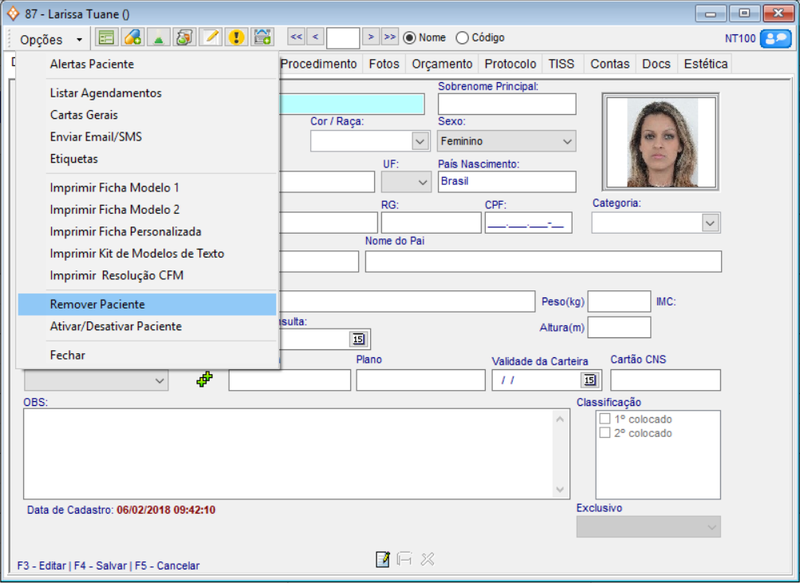Select Imprimir Ficha Modelo 1 menu entry
Image resolution: width=800 pixels, height=583 pixels.
pyautogui.click(x=115, y=188)
